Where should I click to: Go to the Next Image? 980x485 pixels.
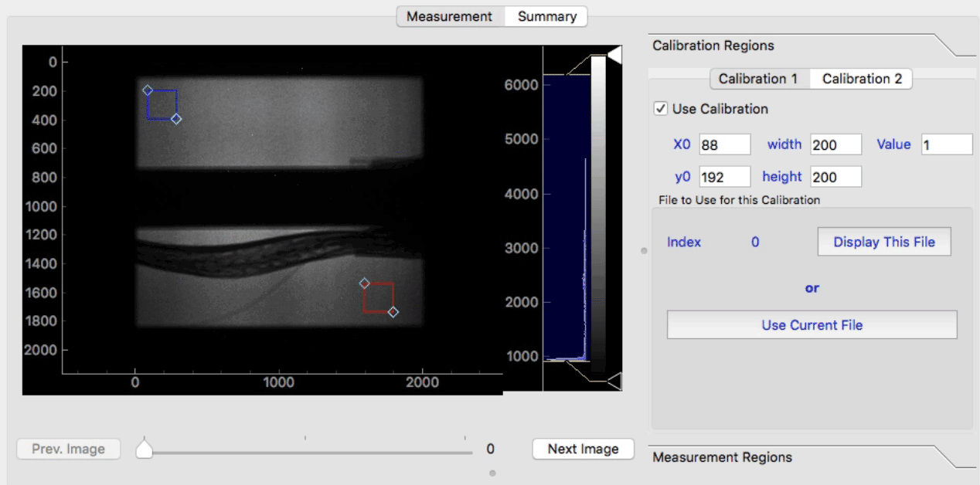(x=583, y=449)
